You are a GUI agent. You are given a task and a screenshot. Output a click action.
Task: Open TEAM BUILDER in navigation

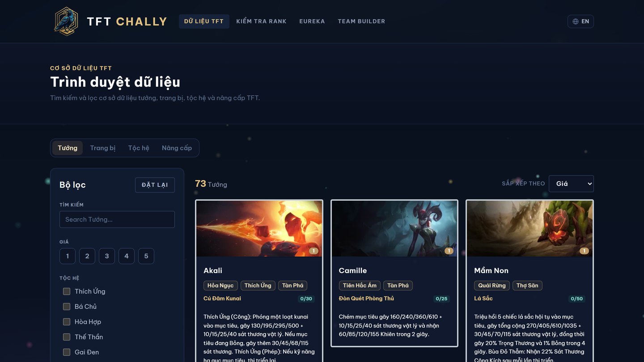[361, 21]
